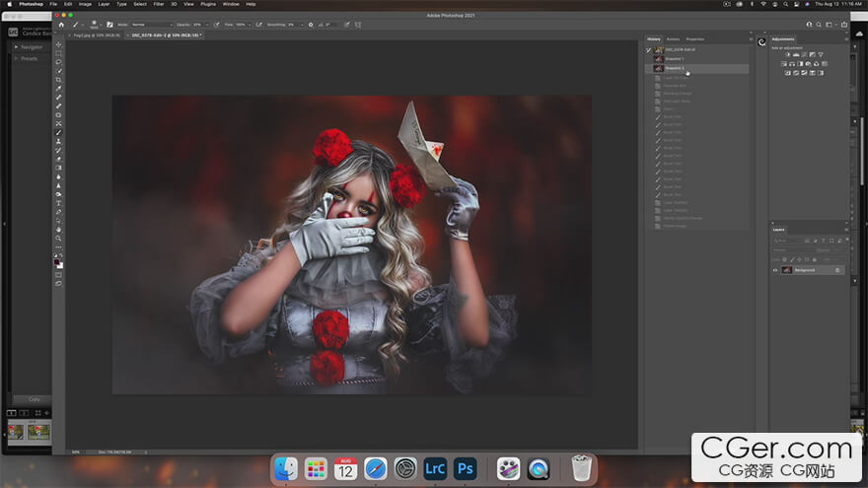Screen dimensions: 868x488
Task: Add a Black & White adjustment
Action: tap(800, 64)
